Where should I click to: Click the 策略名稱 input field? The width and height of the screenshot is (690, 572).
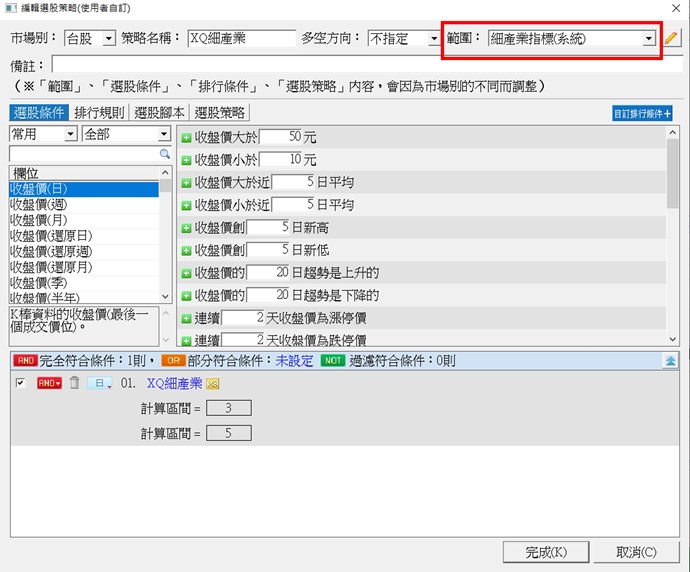[242, 39]
